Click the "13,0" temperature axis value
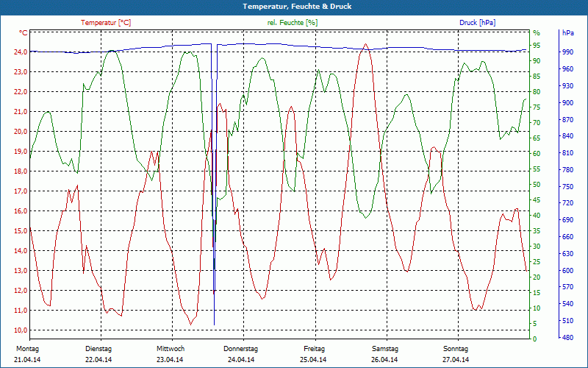The image size is (588, 368). [21, 271]
